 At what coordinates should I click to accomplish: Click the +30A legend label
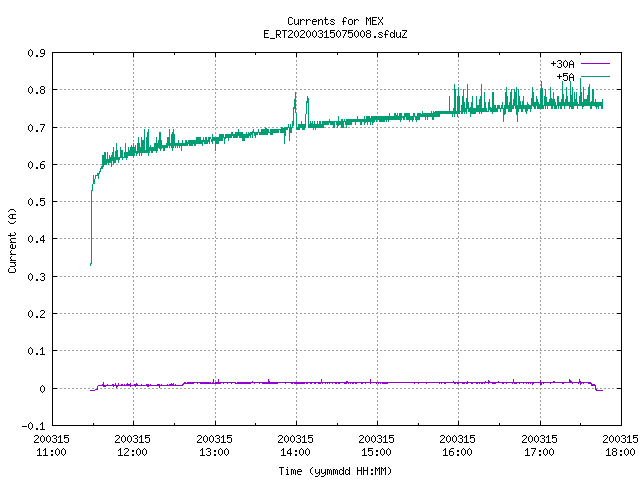tap(562, 64)
